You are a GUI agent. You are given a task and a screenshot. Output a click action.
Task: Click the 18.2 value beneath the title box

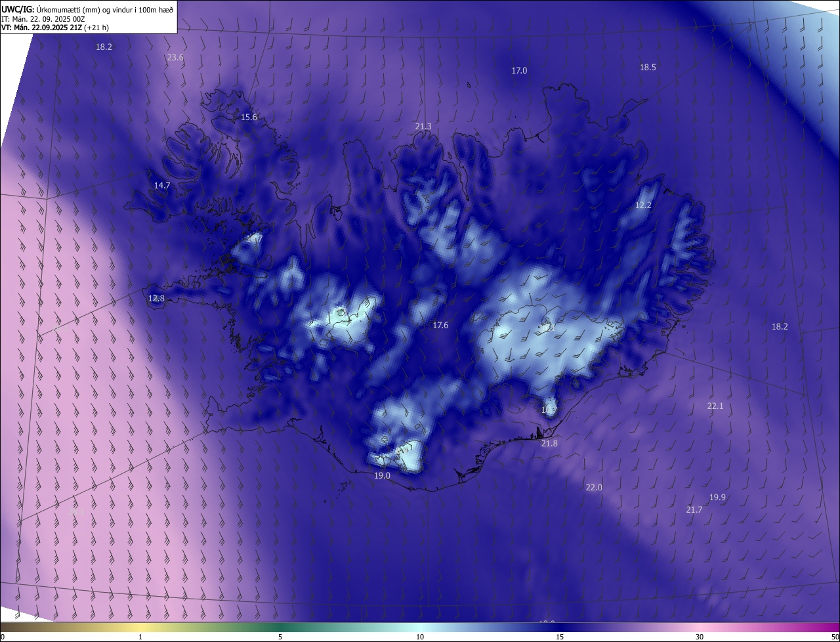(x=104, y=47)
